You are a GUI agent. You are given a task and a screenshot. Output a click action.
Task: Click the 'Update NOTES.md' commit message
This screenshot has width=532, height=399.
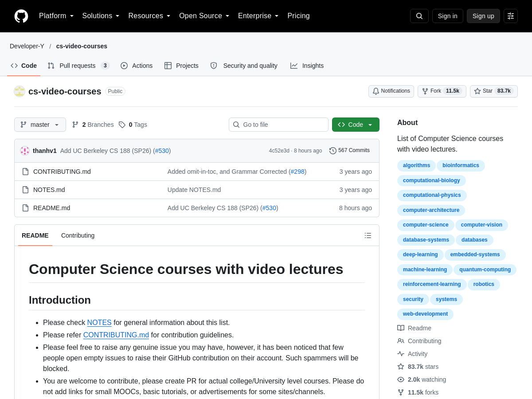(194, 190)
